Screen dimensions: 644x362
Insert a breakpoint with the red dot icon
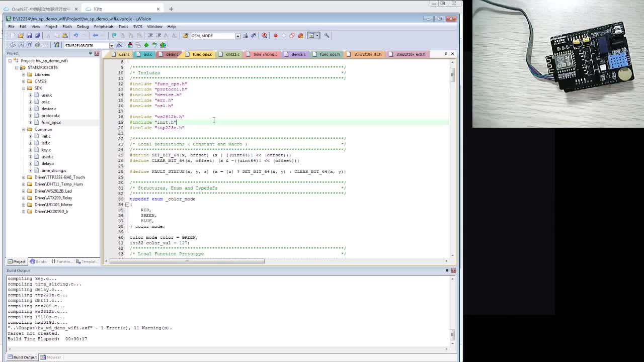[x=275, y=35]
